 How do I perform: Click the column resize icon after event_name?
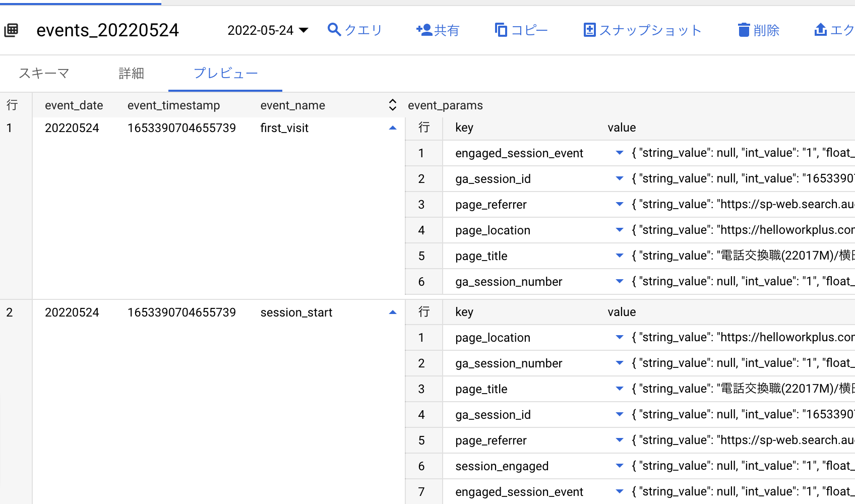(393, 105)
